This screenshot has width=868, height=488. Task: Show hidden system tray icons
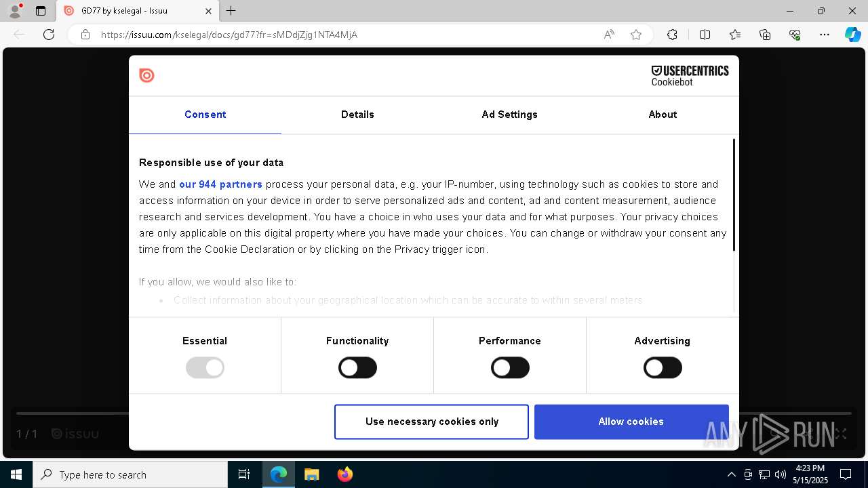731,474
